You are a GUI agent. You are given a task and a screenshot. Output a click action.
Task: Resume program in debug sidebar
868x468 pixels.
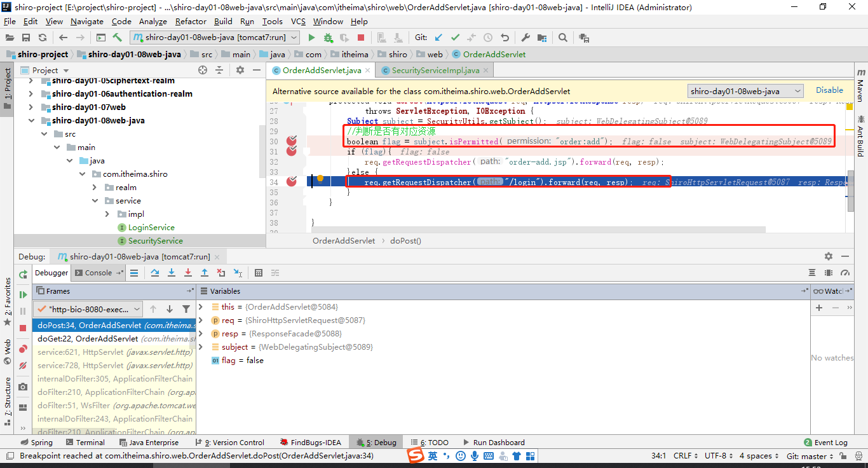(x=23, y=294)
